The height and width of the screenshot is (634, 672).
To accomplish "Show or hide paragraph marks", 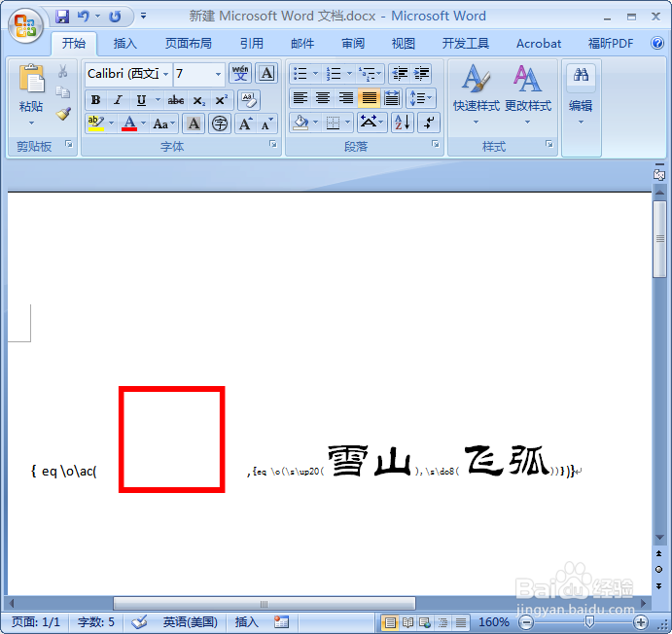I will point(429,123).
